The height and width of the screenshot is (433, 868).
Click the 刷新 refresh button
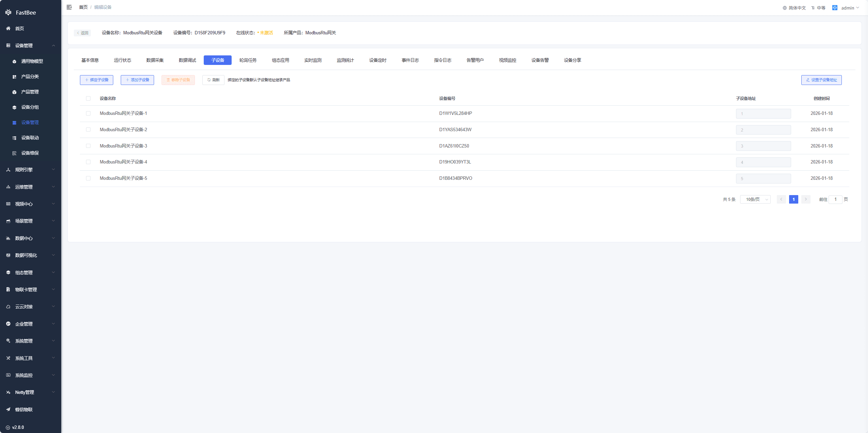pyautogui.click(x=213, y=80)
